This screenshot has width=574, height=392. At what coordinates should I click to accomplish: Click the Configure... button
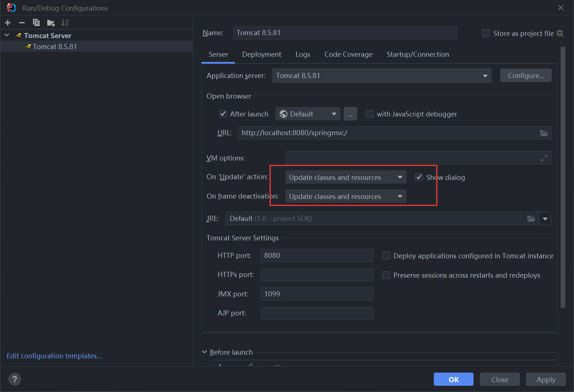click(526, 75)
